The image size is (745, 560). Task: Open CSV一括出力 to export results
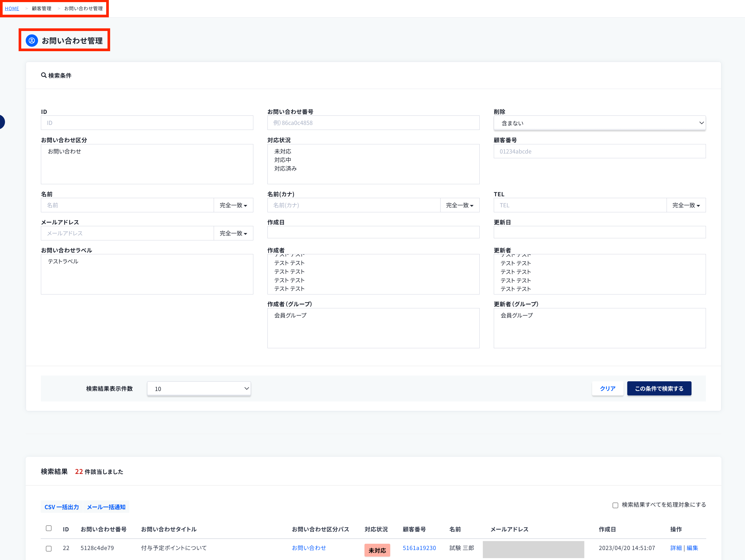click(62, 506)
